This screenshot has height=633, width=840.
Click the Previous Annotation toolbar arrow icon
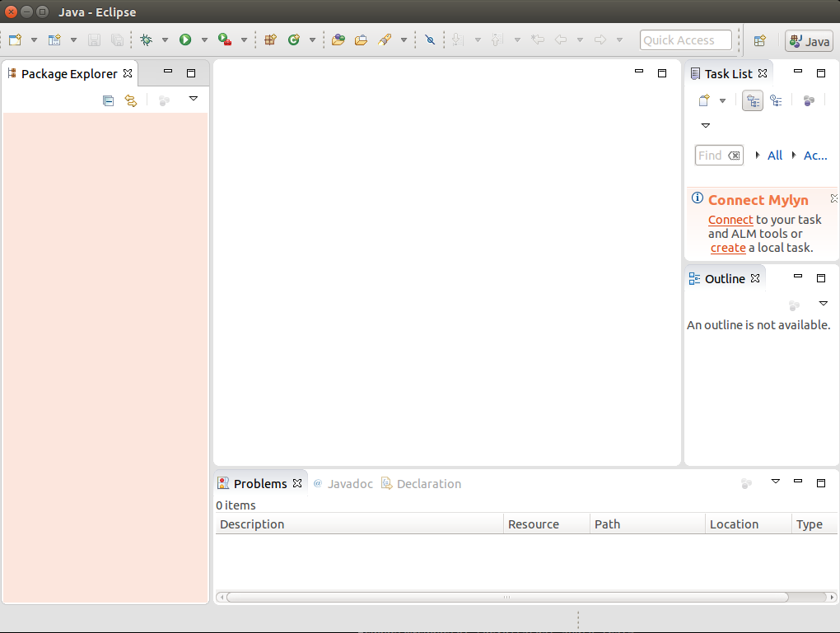coord(497,40)
